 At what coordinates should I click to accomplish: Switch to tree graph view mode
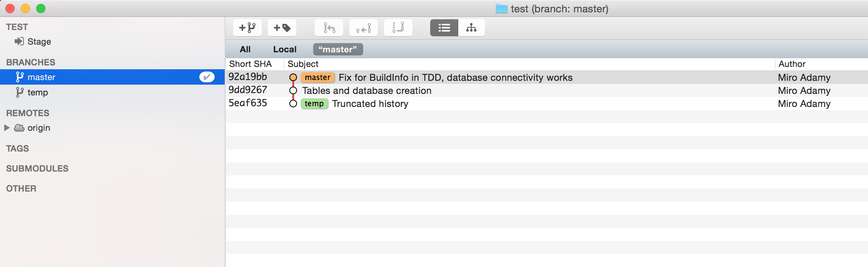(x=471, y=28)
